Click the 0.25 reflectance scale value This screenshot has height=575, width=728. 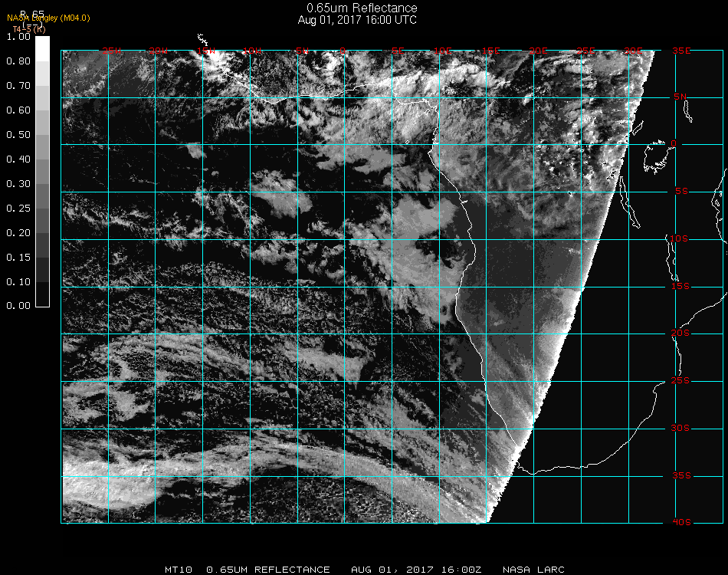coord(18,209)
